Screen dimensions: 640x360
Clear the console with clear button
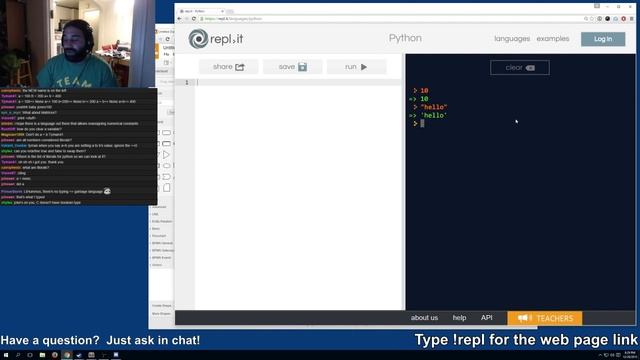[520, 68]
